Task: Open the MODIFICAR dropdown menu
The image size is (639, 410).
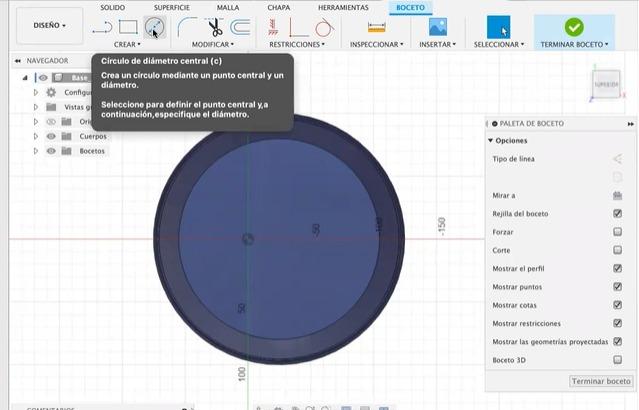Action: [213, 44]
